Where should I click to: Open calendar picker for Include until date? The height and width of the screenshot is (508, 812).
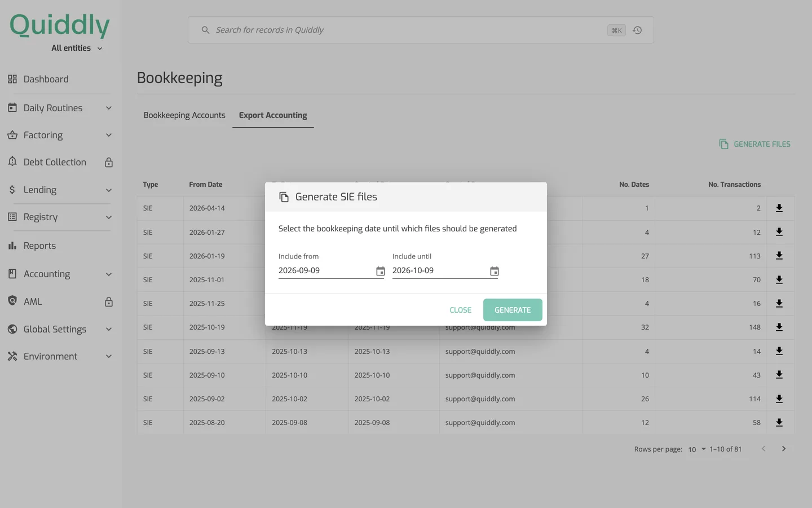(x=495, y=271)
